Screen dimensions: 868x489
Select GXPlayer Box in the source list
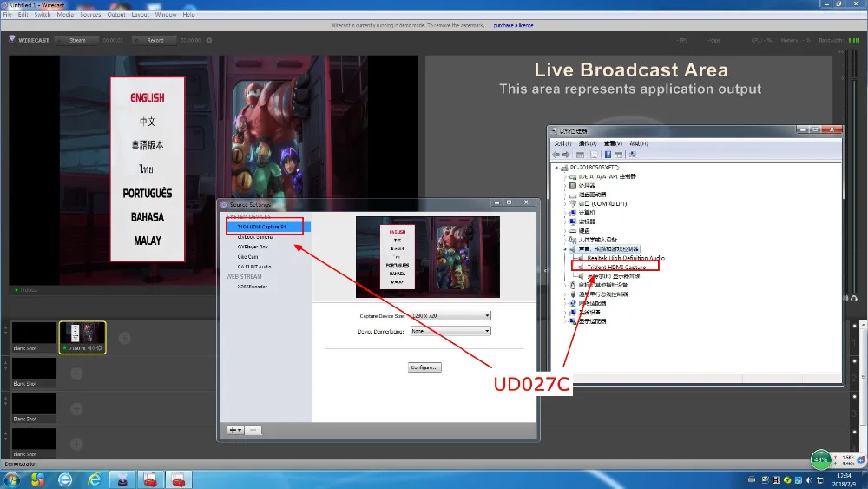click(x=253, y=247)
